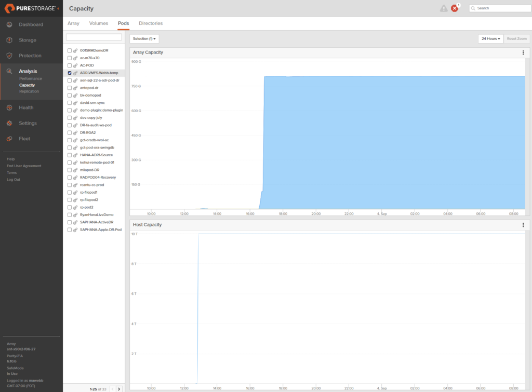This screenshot has width=532, height=392.
Task: Click the Protection shield icon
Action: pyautogui.click(x=9, y=56)
